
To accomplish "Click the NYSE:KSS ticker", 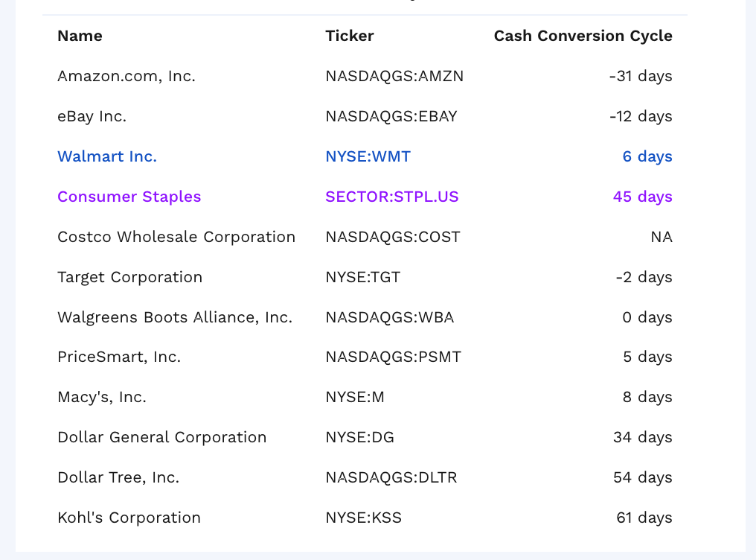I will click(x=364, y=518).
